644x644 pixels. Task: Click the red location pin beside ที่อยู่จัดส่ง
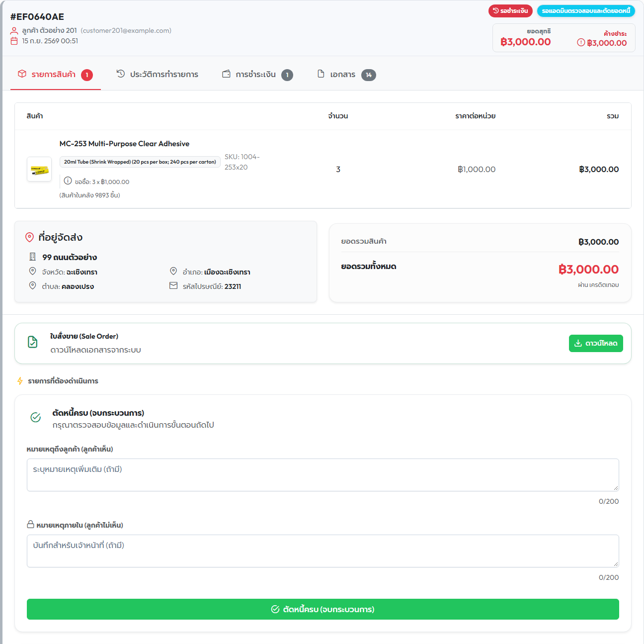click(30, 237)
